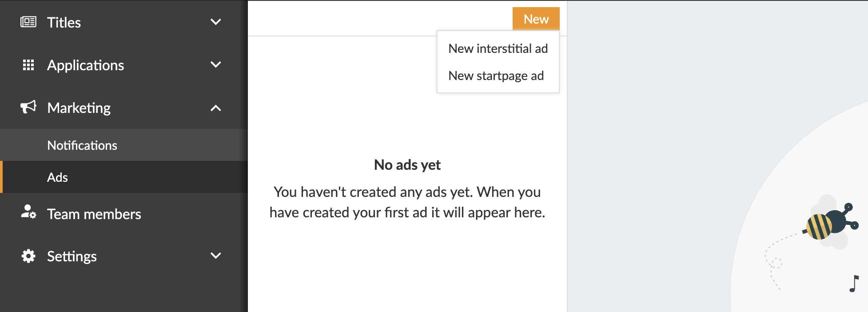
Task: Open Notifications under Marketing
Action: coord(82,145)
